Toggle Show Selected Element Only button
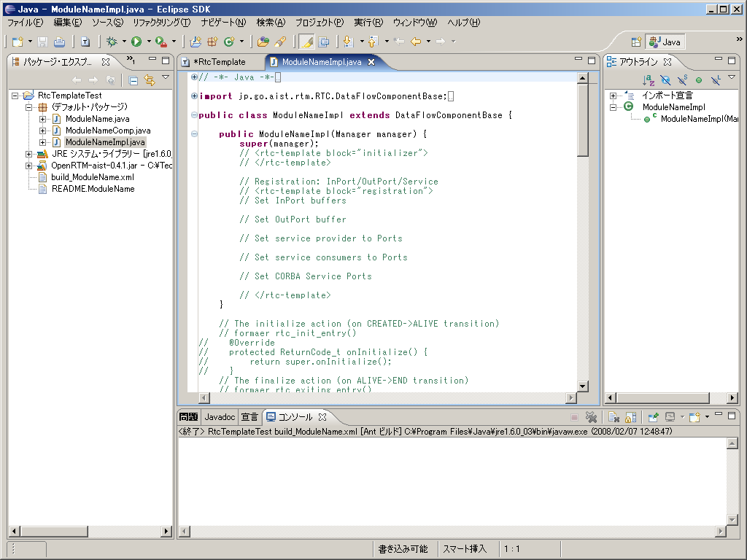This screenshot has height=560, width=747. coord(324,42)
